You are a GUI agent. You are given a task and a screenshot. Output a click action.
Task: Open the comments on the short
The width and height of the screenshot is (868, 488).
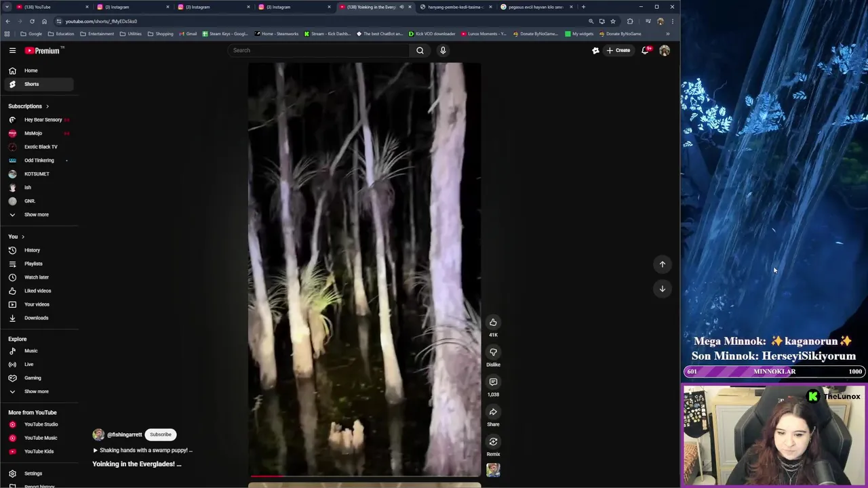[493, 382]
